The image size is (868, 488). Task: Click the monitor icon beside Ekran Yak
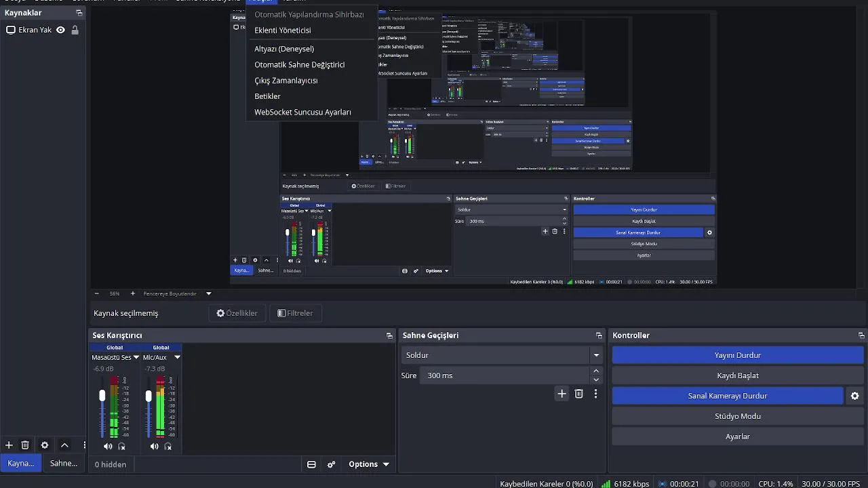[x=11, y=30]
